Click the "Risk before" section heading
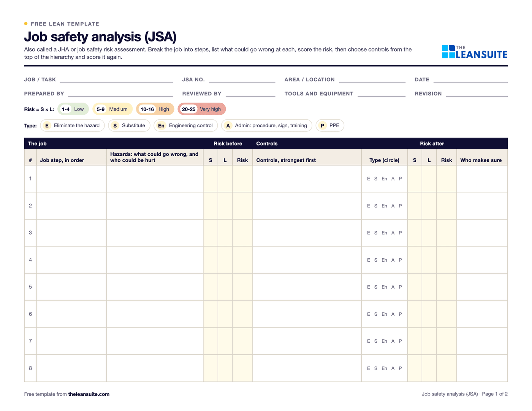 pyautogui.click(x=228, y=144)
